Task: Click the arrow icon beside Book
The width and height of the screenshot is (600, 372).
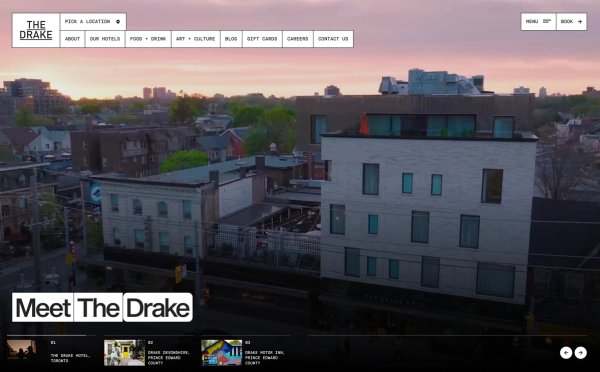Action: (x=580, y=22)
